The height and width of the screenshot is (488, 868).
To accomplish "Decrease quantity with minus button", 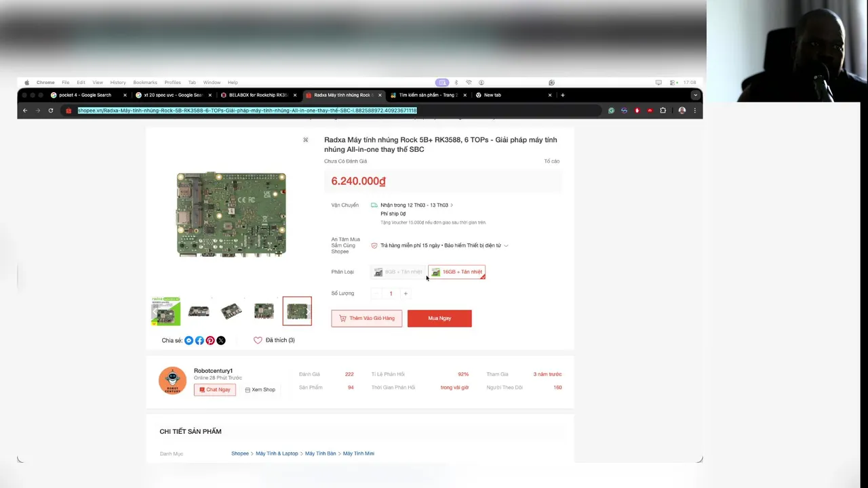I will 376,293.
